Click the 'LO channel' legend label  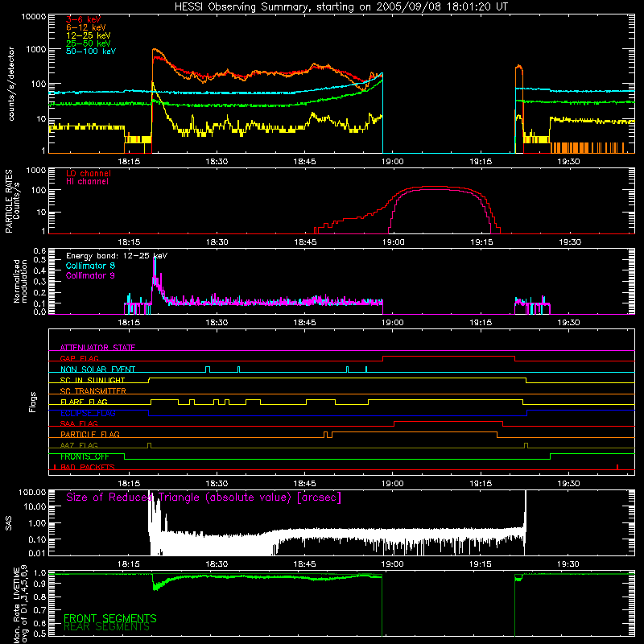pyautogui.click(x=89, y=173)
